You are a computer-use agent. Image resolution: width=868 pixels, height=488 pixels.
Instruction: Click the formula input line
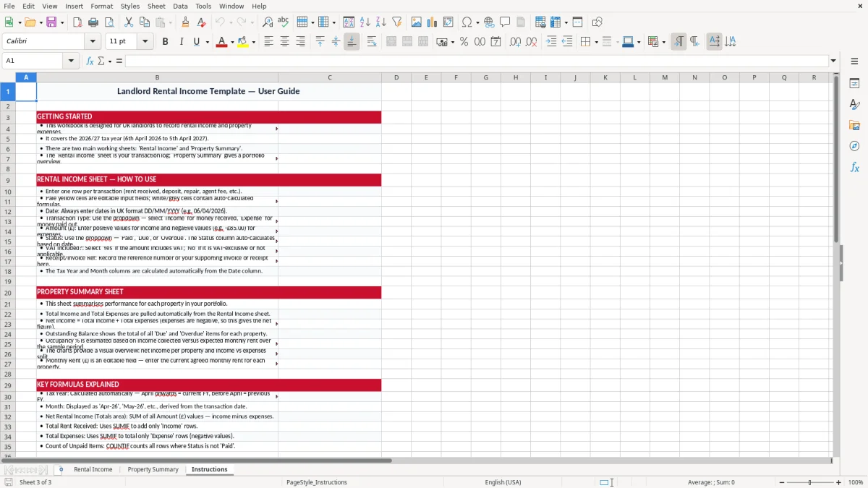(477, 61)
